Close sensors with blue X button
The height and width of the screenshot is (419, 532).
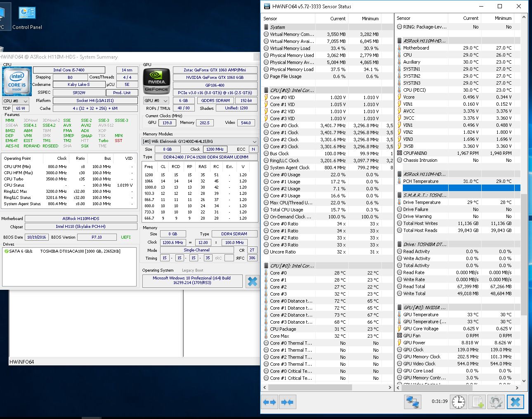[515, 402]
